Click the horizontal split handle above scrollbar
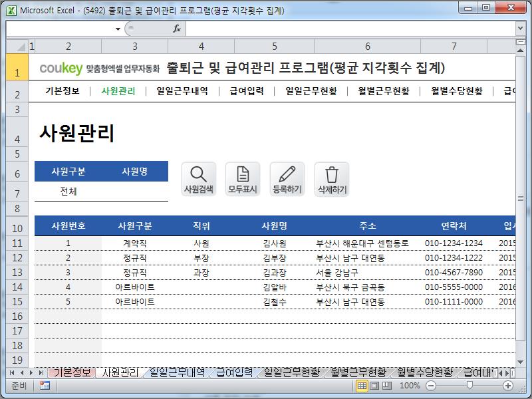The height and width of the screenshot is (399, 532). [520, 42]
